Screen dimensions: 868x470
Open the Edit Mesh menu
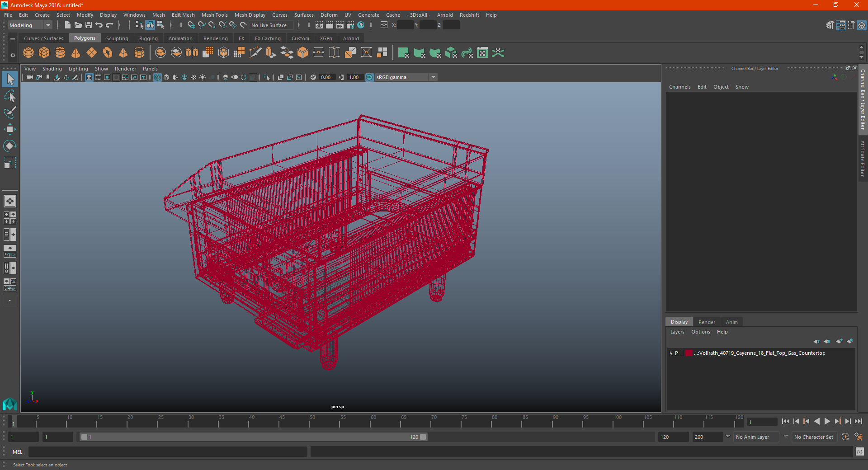(183, 15)
